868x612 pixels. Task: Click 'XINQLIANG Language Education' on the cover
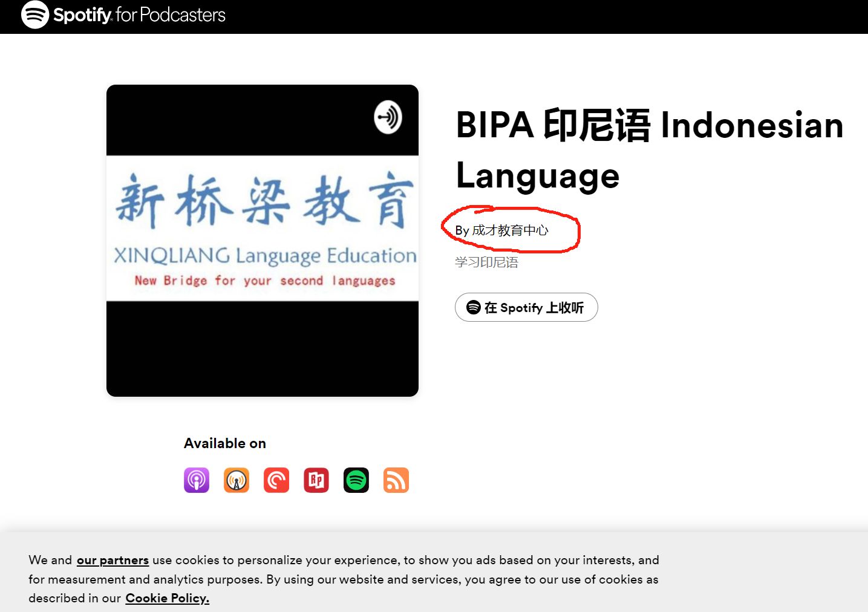point(265,256)
